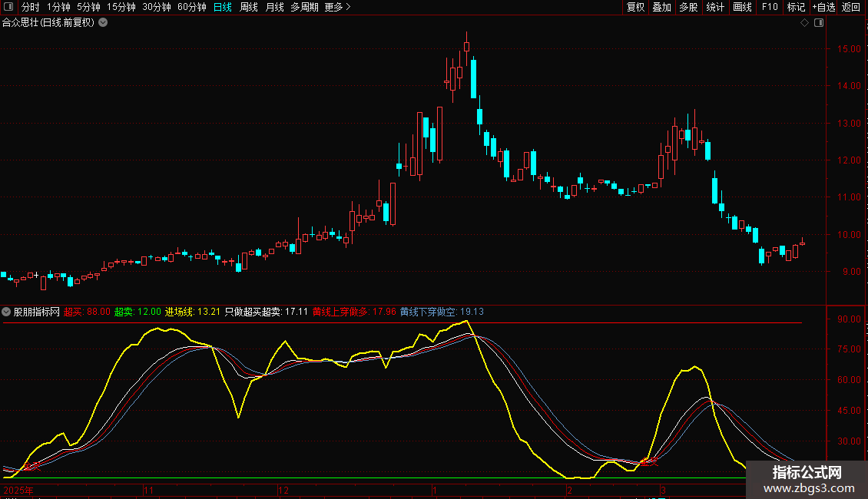The height and width of the screenshot is (499, 868).
Task: Select the 5分钟 period
Action: (88, 7)
